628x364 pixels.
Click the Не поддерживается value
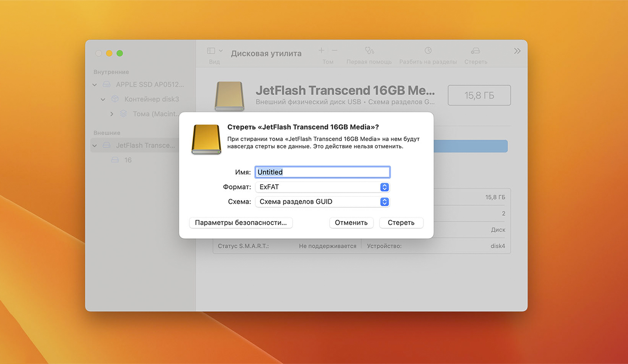[x=328, y=246]
